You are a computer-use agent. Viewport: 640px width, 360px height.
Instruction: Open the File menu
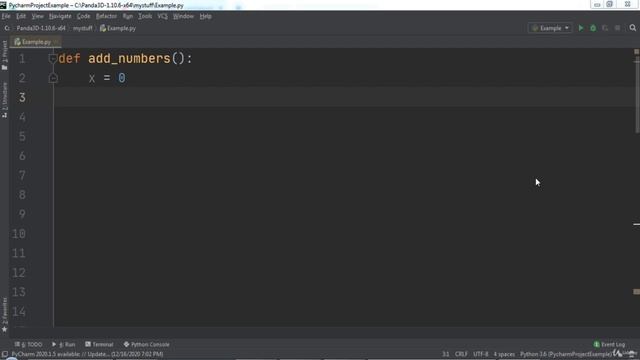coord(6,16)
